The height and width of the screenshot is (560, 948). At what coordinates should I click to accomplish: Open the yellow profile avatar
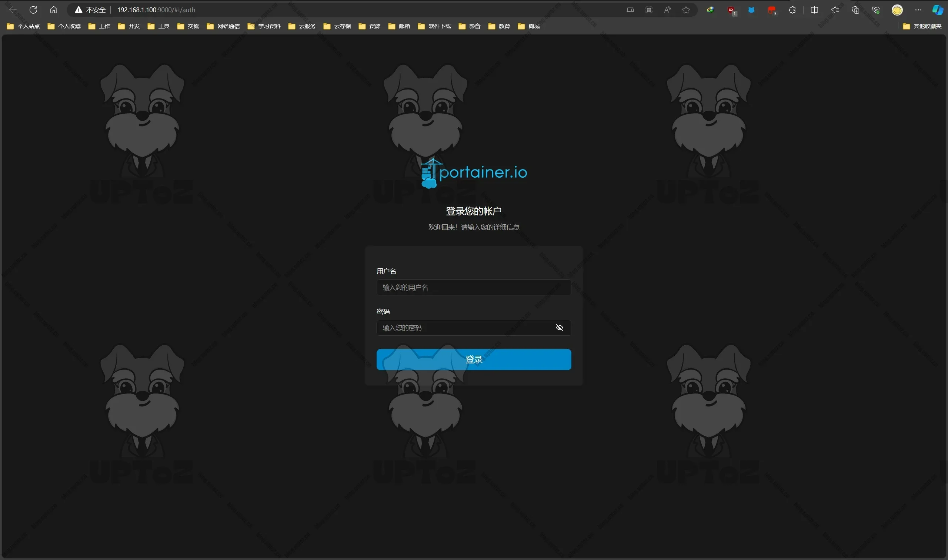(897, 10)
